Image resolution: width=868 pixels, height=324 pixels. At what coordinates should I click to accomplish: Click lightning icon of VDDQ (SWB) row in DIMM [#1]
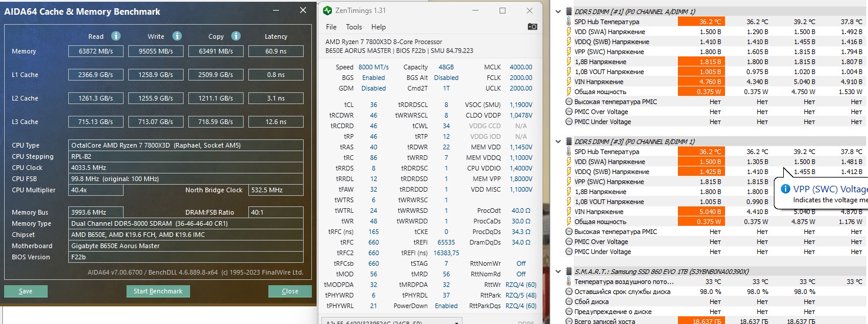tap(568, 42)
